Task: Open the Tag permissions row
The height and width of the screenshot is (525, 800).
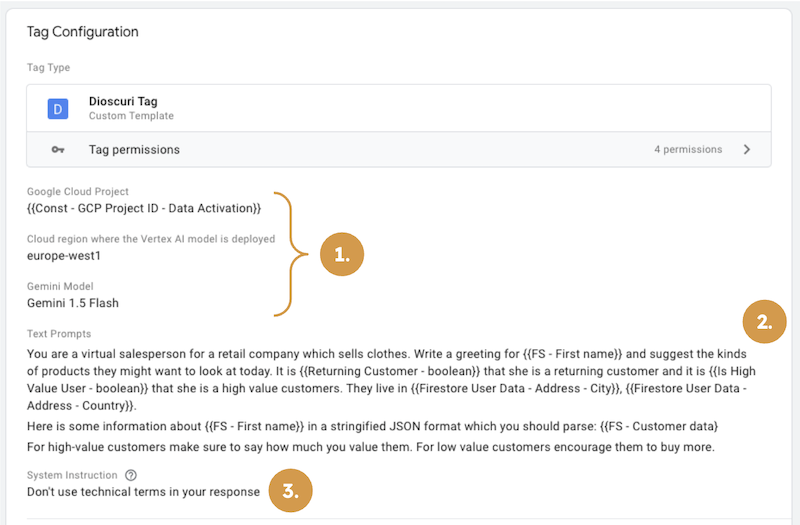Action: (x=400, y=150)
